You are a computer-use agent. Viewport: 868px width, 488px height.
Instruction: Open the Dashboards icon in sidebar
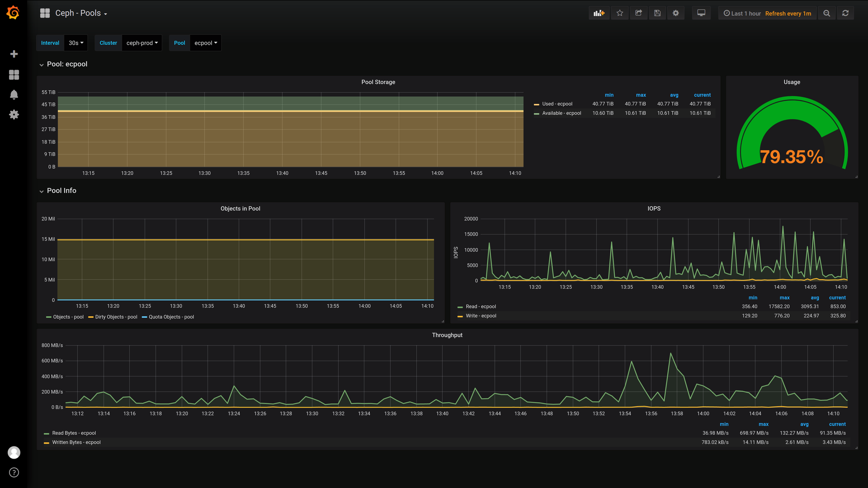pyautogui.click(x=14, y=75)
